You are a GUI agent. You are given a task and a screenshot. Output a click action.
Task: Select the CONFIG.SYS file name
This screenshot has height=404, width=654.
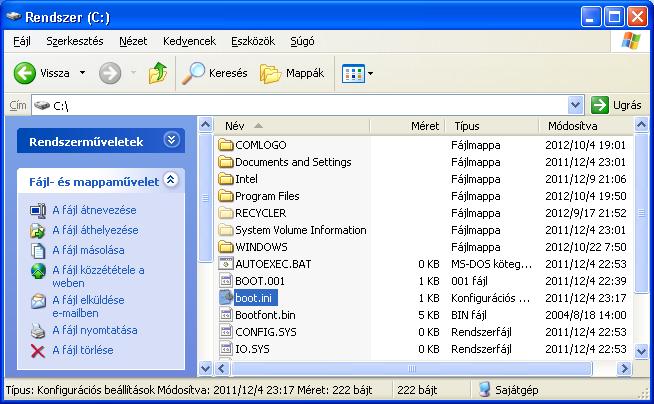(266, 332)
